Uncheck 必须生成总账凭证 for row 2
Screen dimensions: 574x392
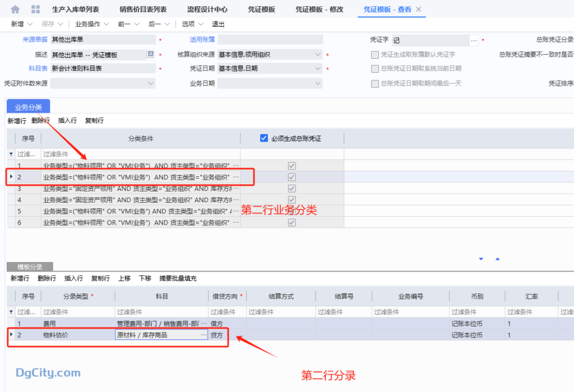pyautogui.click(x=291, y=177)
